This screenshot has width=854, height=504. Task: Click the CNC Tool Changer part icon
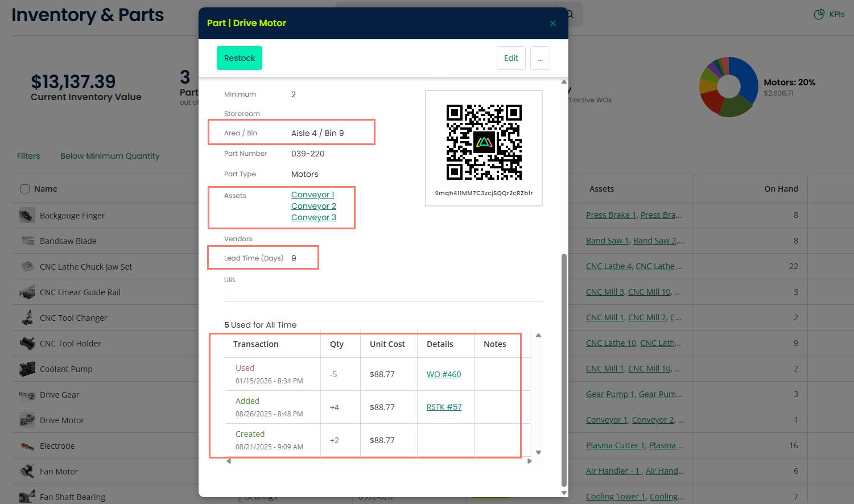(x=27, y=317)
